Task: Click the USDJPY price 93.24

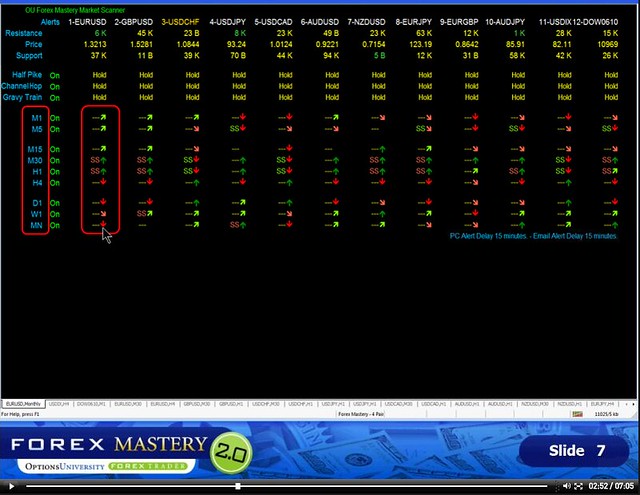Action: coord(236,44)
